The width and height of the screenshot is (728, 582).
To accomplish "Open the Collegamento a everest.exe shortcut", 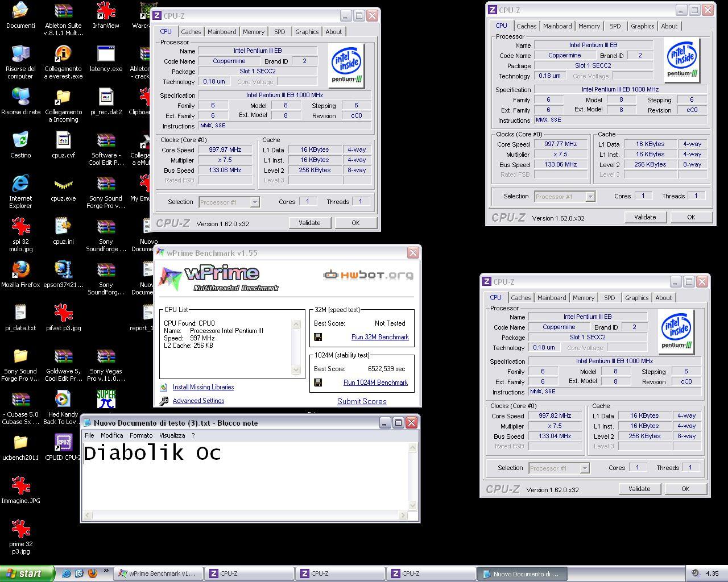I will click(63, 63).
